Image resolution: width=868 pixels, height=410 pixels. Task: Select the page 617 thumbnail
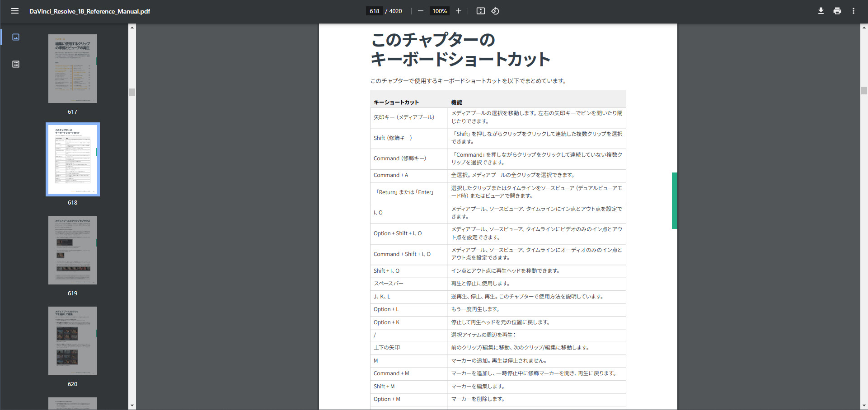point(72,68)
